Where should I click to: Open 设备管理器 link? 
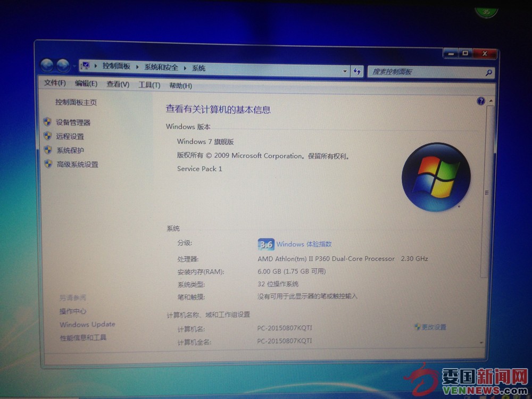point(73,122)
